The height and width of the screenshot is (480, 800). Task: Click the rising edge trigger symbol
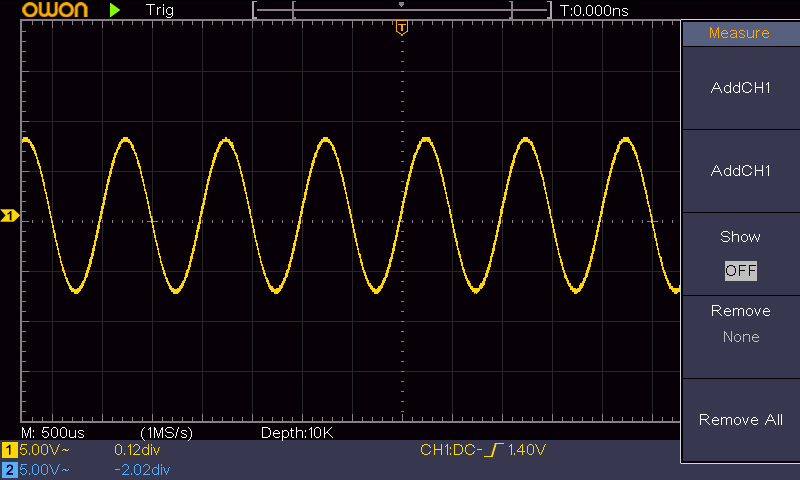pyautogui.click(x=494, y=449)
